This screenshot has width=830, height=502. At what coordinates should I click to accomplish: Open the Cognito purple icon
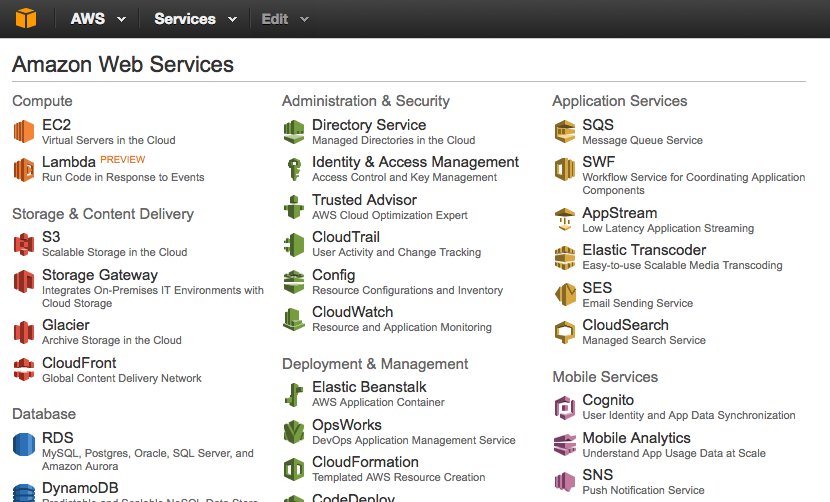click(565, 407)
